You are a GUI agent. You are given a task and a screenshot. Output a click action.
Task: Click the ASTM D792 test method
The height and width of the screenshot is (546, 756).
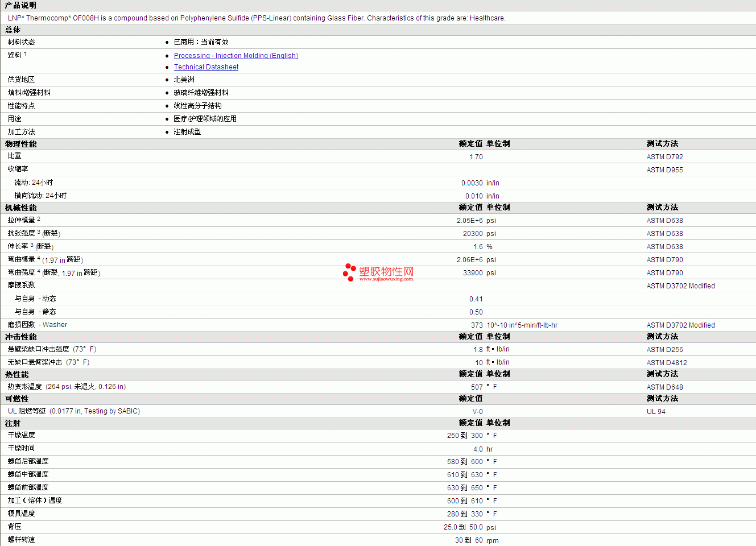pos(664,157)
